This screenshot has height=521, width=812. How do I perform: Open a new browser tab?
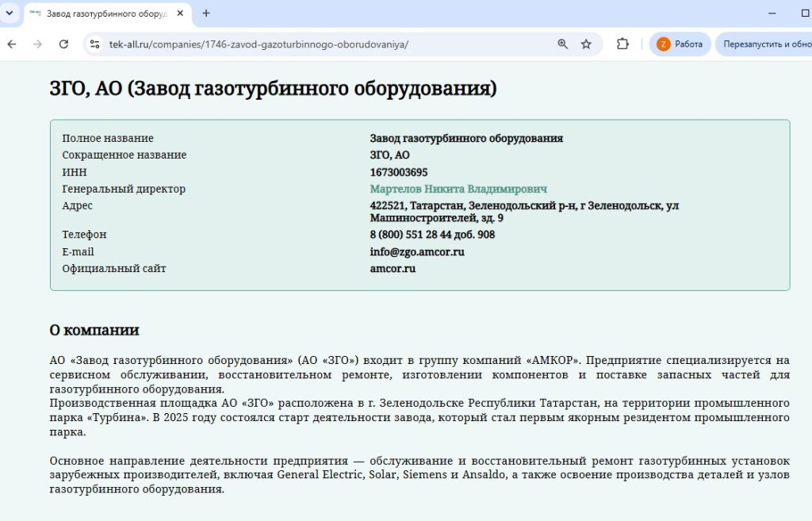click(x=206, y=13)
